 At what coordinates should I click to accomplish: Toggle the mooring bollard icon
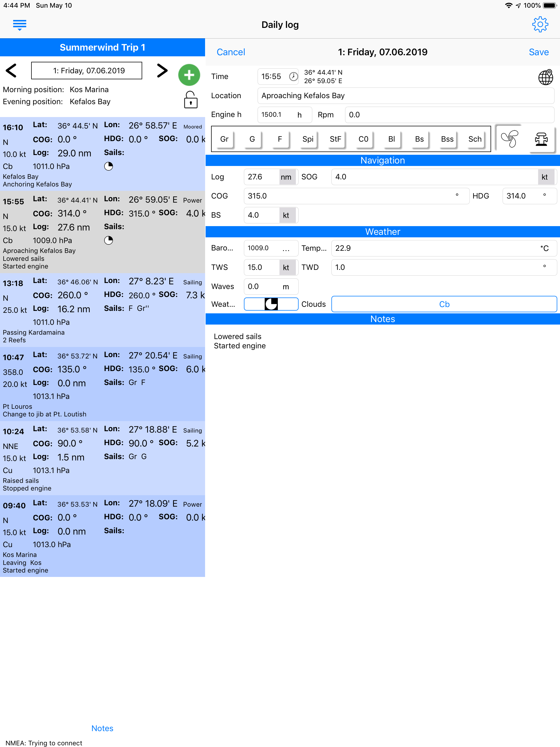[541, 139]
